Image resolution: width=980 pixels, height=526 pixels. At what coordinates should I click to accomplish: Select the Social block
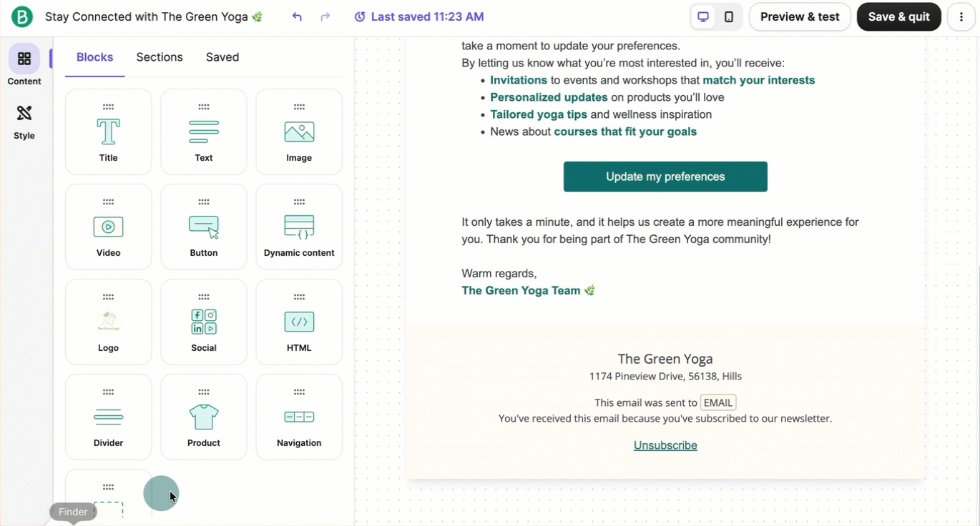[204, 322]
